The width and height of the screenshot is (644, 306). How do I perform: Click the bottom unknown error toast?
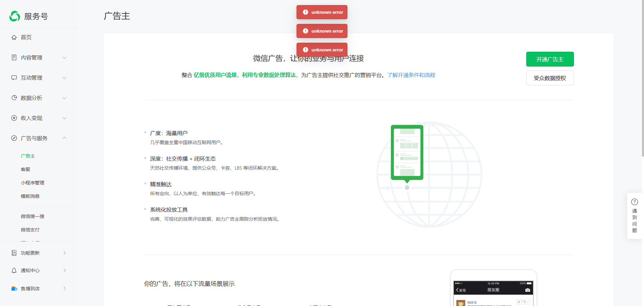pyautogui.click(x=322, y=50)
